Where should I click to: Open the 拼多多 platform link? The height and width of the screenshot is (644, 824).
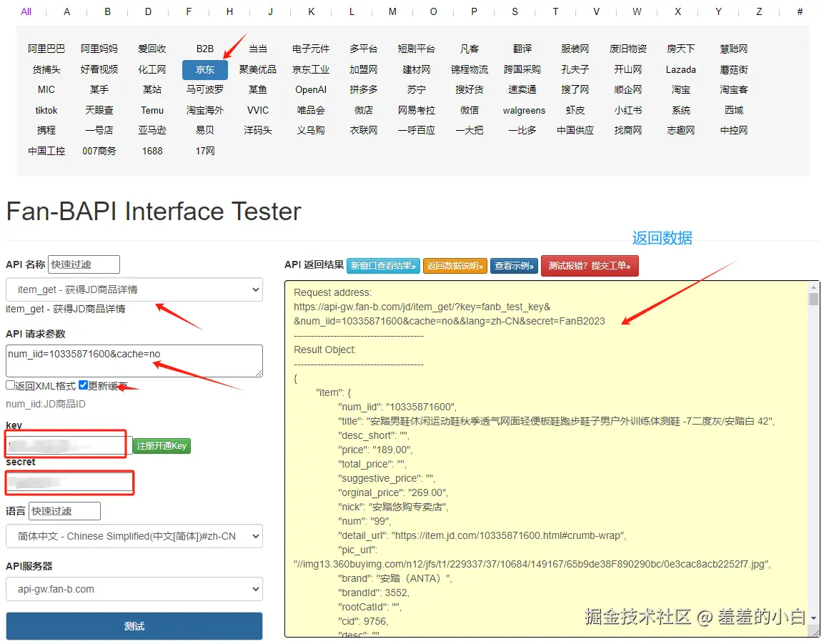pos(363,90)
